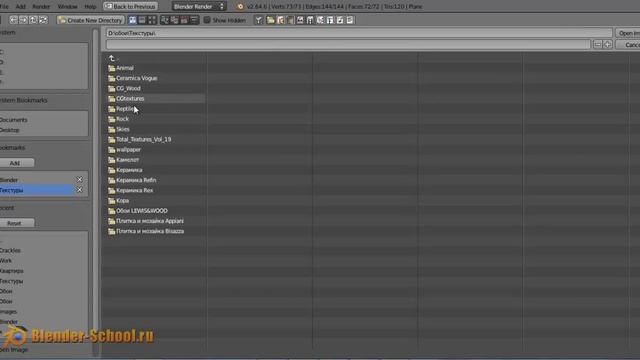Select the CG_Wood folder
The width and height of the screenshot is (640, 360).
pos(124,88)
